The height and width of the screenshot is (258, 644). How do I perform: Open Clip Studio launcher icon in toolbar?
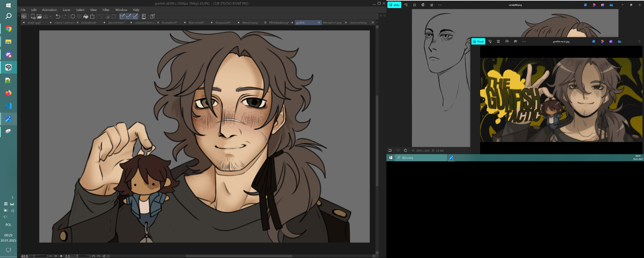[24, 16]
